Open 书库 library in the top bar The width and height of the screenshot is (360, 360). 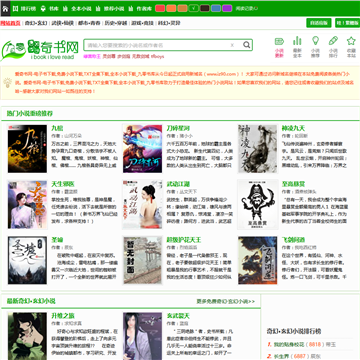click(49, 9)
